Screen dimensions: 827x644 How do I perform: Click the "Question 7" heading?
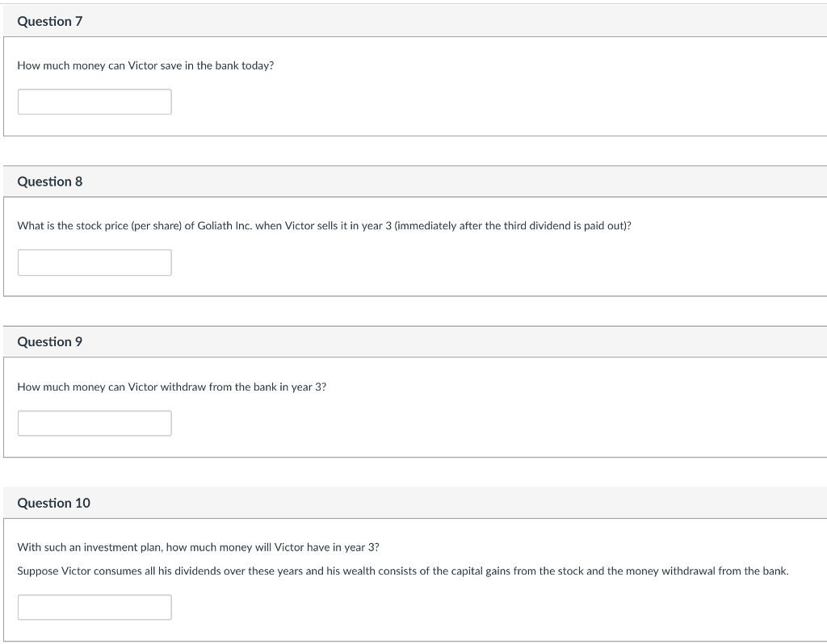pyautogui.click(x=50, y=21)
